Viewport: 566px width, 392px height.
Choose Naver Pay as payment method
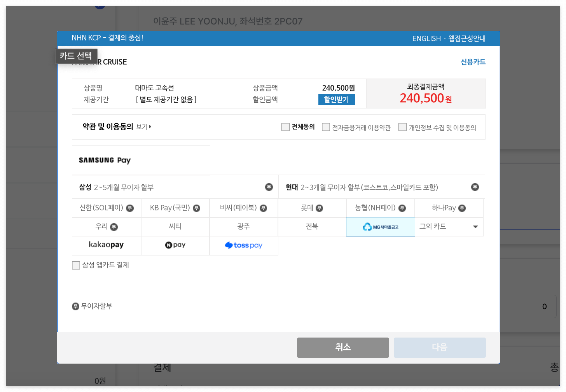click(175, 245)
